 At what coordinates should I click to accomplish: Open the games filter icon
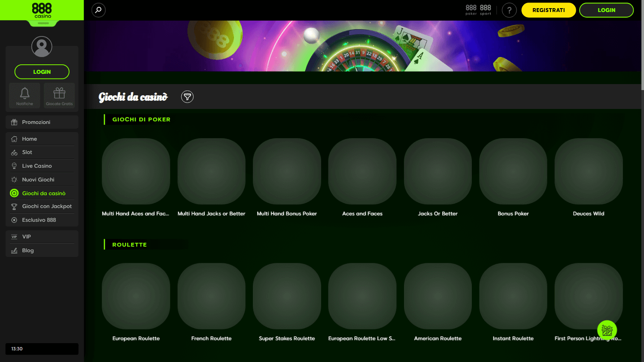click(187, 97)
